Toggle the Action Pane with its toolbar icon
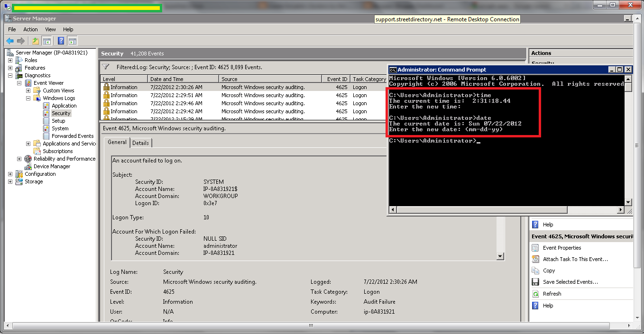644x334 pixels. [72, 41]
